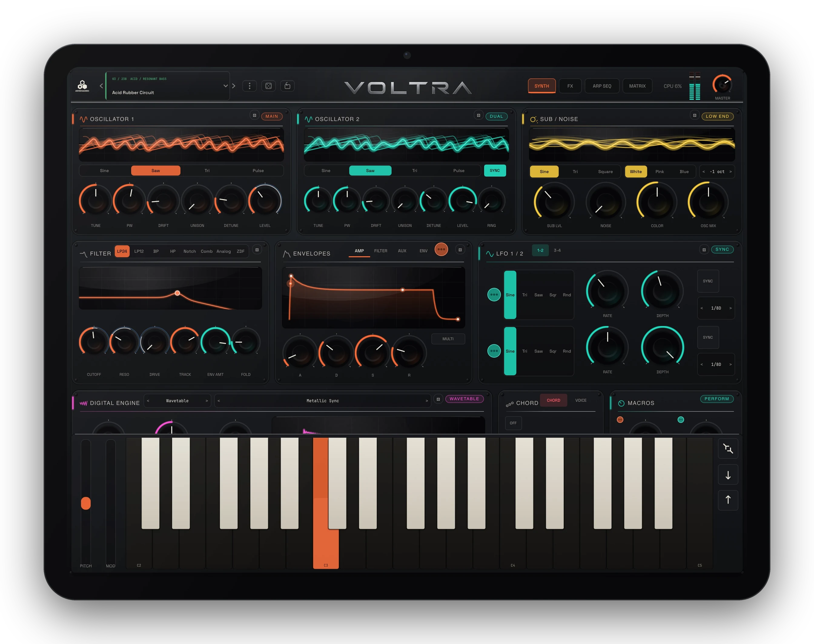Go to next preset with right chevron

234,86
